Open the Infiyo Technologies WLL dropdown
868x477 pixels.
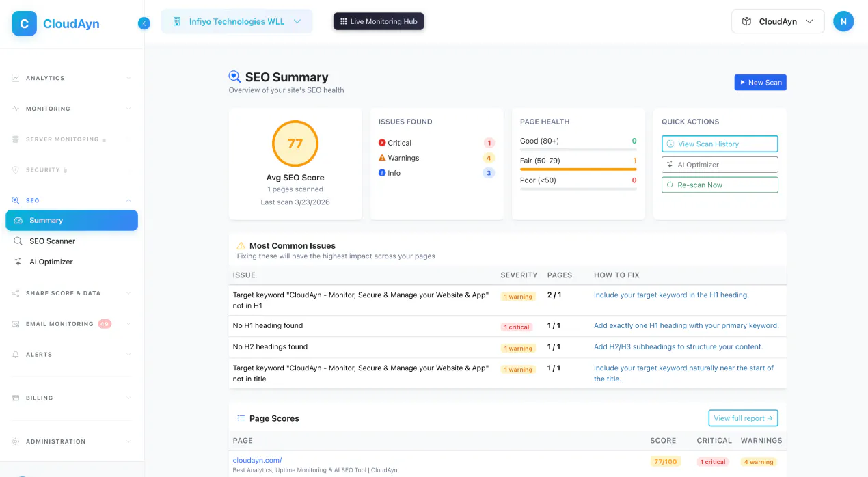pos(237,21)
